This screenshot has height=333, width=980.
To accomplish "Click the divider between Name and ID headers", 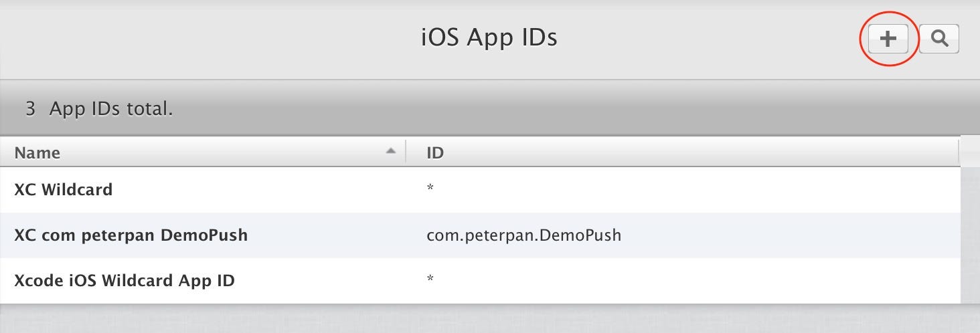I will [406, 152].
